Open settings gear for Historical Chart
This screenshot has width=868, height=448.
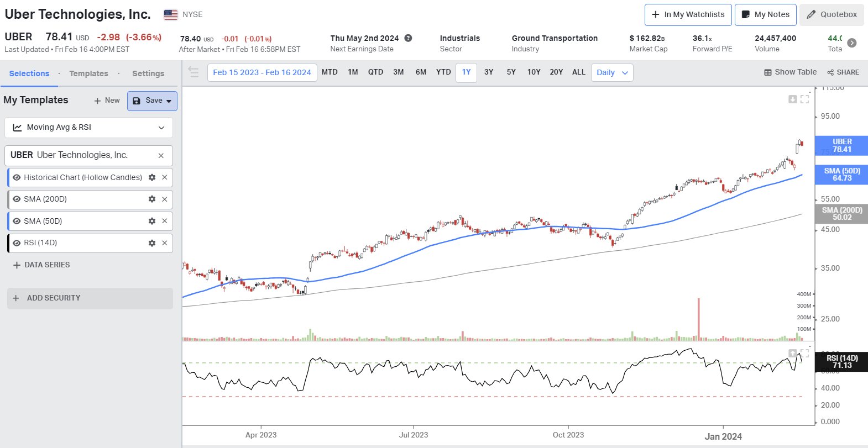152,177
